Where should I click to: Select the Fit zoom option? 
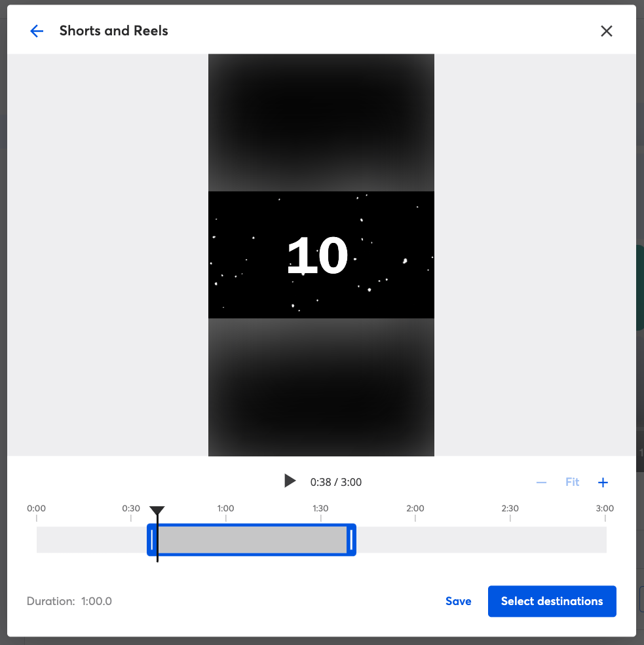tap(572, 482)
